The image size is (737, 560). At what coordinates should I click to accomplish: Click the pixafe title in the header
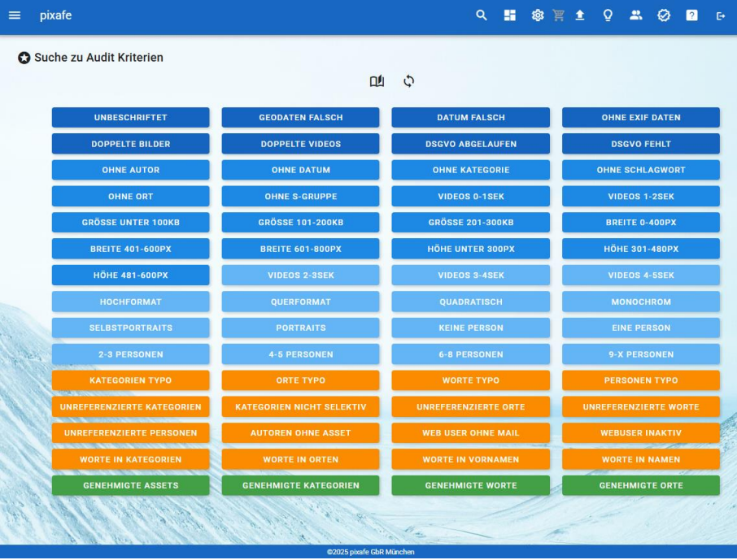55,15
